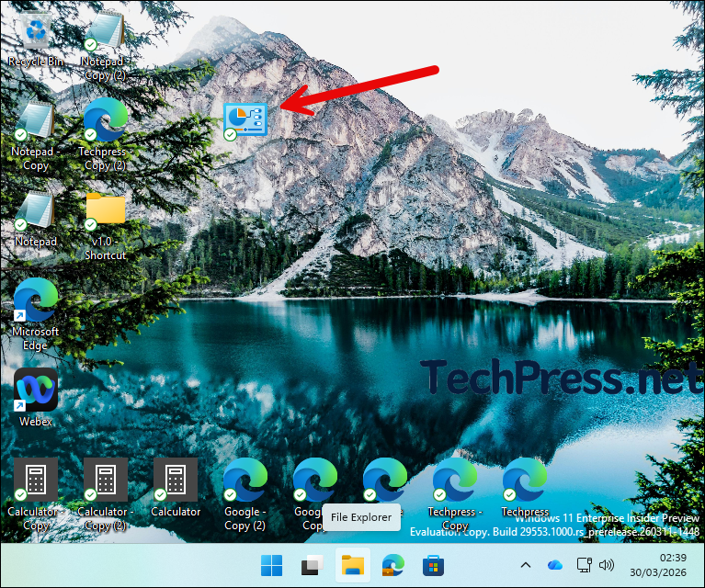Select the v1.0 - Shortcut folder icon
Image resolution: width=705 pixels, height=588 pixels.
click(106, 211)
